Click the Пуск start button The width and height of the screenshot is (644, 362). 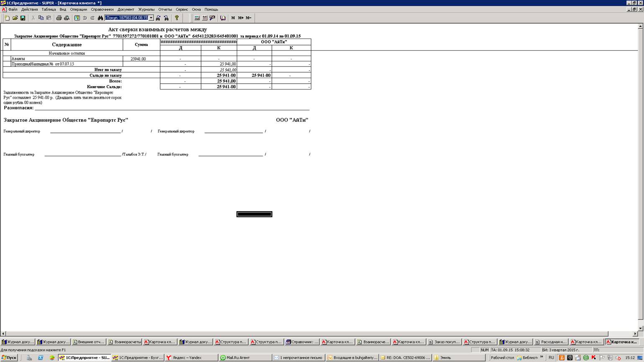click(x=9, y=358)
